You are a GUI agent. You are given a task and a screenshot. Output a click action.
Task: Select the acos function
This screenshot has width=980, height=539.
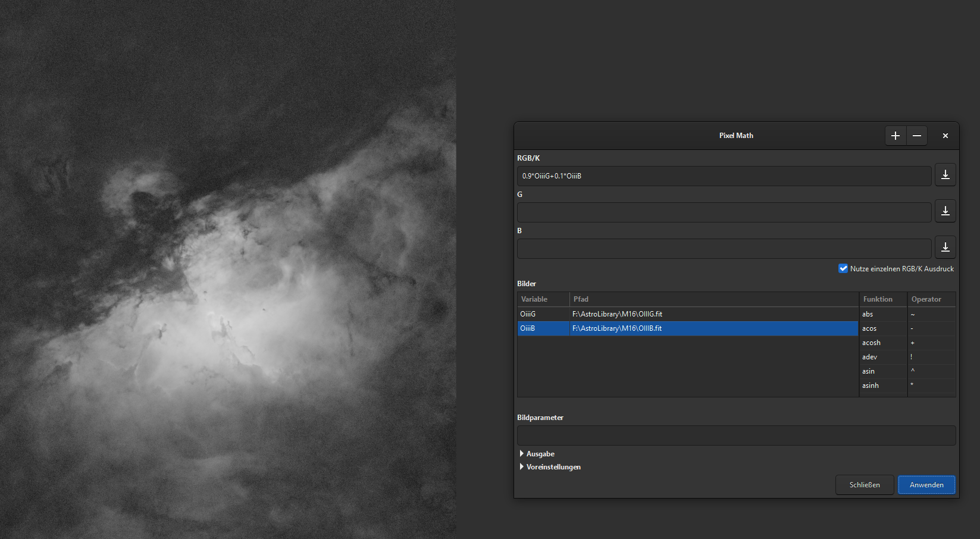[x=883, y=328]
